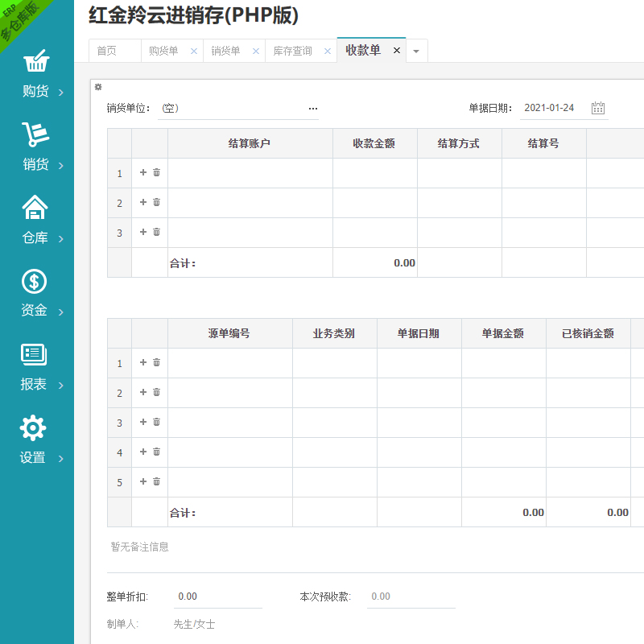
Task: Expand the 资金 submenu chevron
Action: tap(61, 312)
